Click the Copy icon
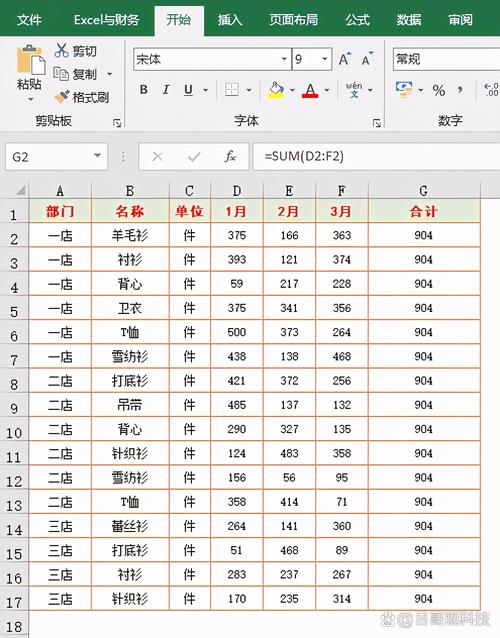 (x=61, y=74)
